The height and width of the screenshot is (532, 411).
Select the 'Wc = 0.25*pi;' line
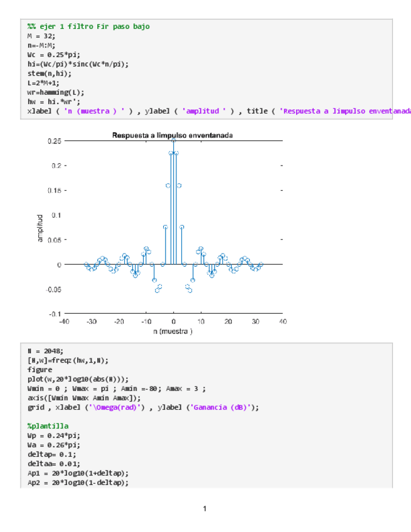[54, 55]
